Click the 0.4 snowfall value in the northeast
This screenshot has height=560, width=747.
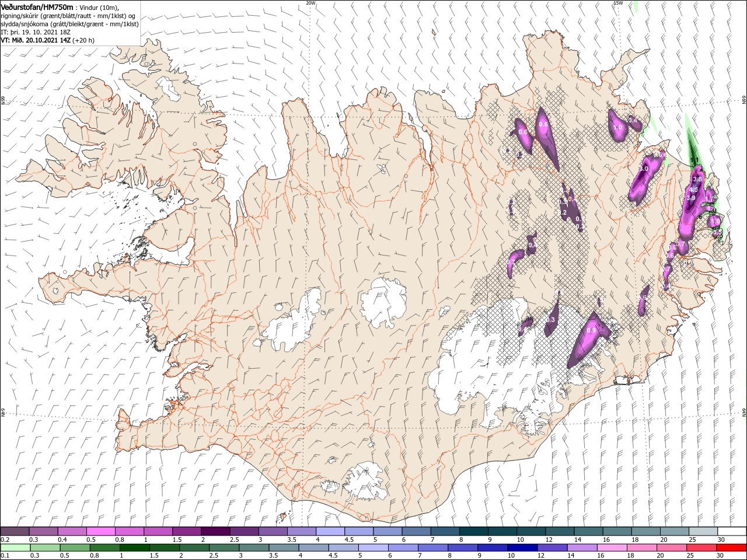[x=632, y=120]
